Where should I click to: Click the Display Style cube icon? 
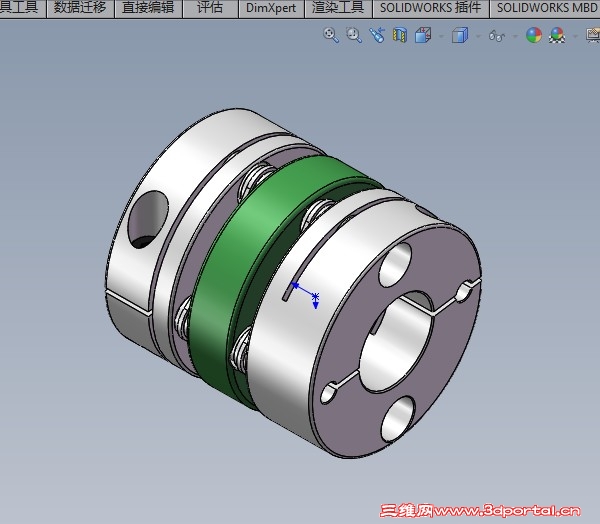[460, 35]
